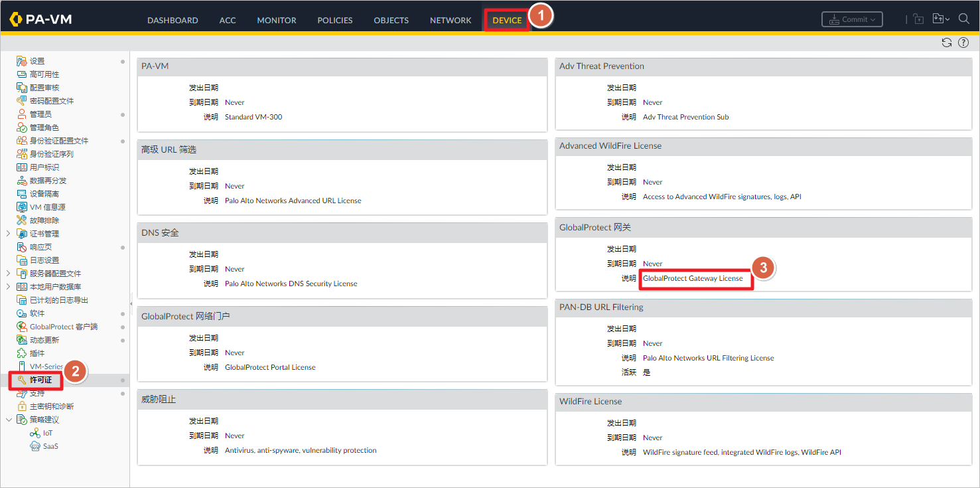Expand the 证书管理 tree node arrow
The image size is (980, 488).
[x=8, y=234]
